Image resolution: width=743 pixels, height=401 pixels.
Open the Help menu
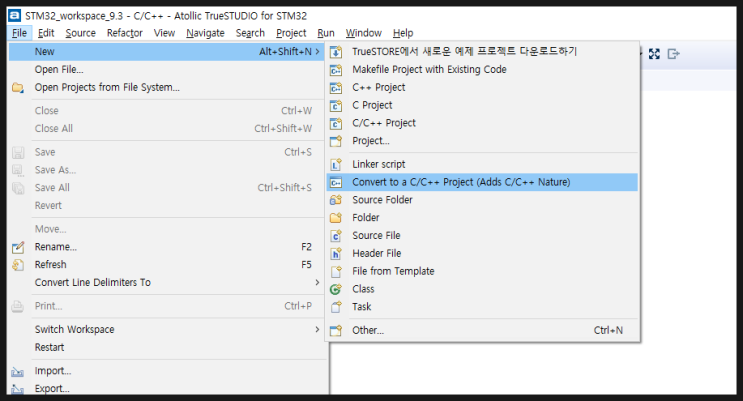(403, 33)
